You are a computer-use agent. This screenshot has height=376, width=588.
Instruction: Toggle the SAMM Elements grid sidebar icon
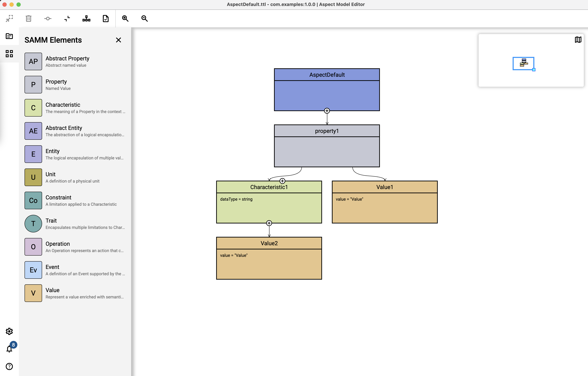(9, 54)
